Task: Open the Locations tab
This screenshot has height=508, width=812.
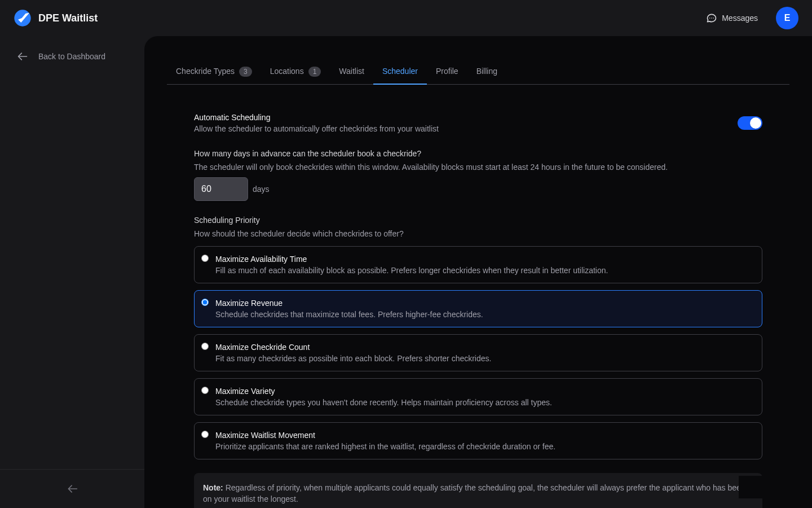Action: [x=286, y=71]
